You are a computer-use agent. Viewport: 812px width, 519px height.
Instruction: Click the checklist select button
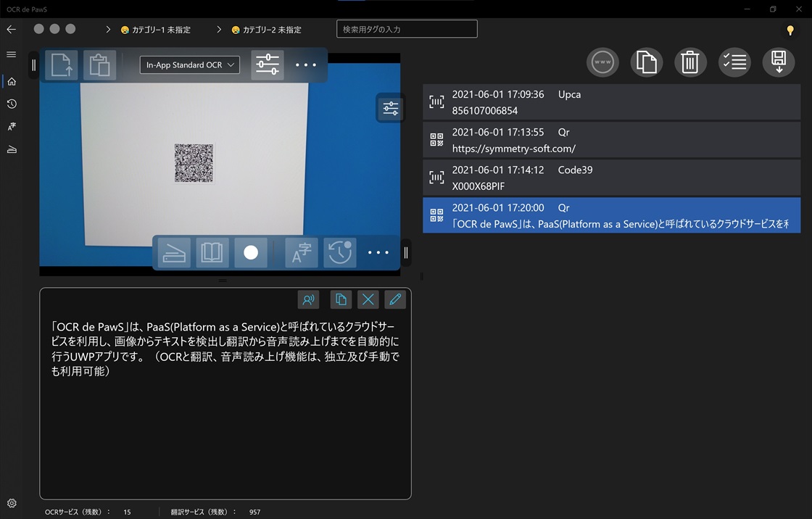pyautogui.click(x=734, y=62)
